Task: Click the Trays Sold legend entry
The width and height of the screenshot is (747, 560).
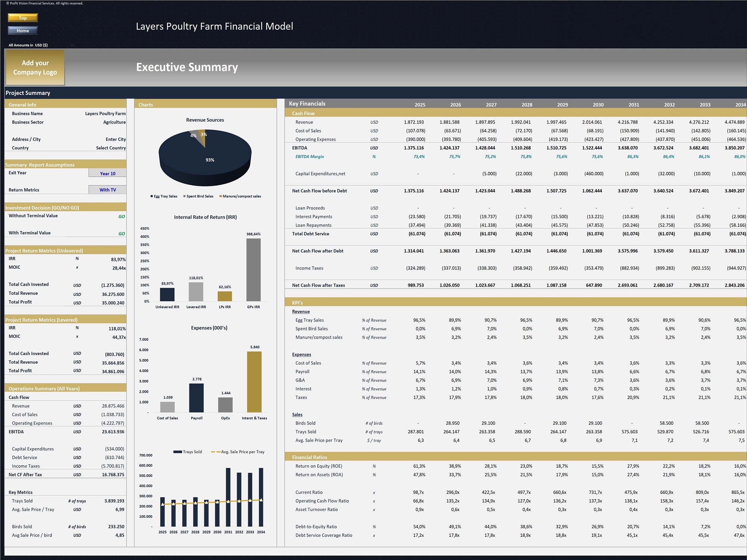Action: click(x=187, y=452)
